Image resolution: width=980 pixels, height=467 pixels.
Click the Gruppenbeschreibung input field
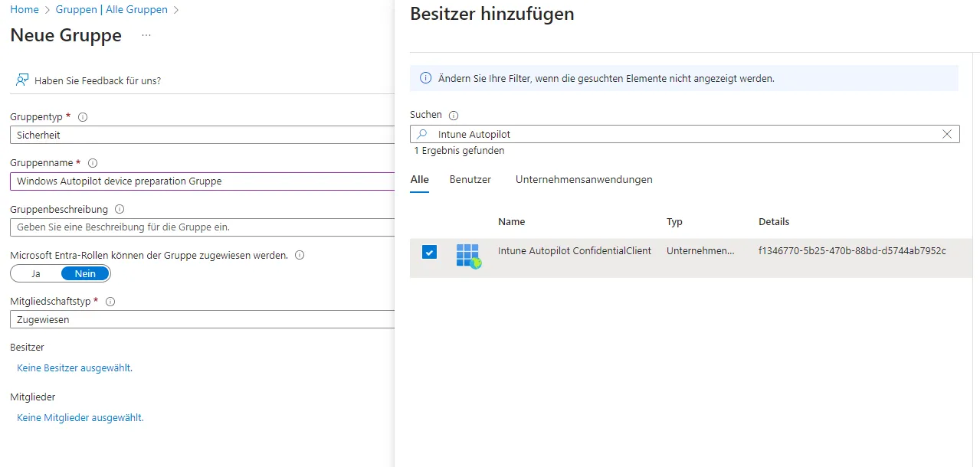(x=203, y=227)
